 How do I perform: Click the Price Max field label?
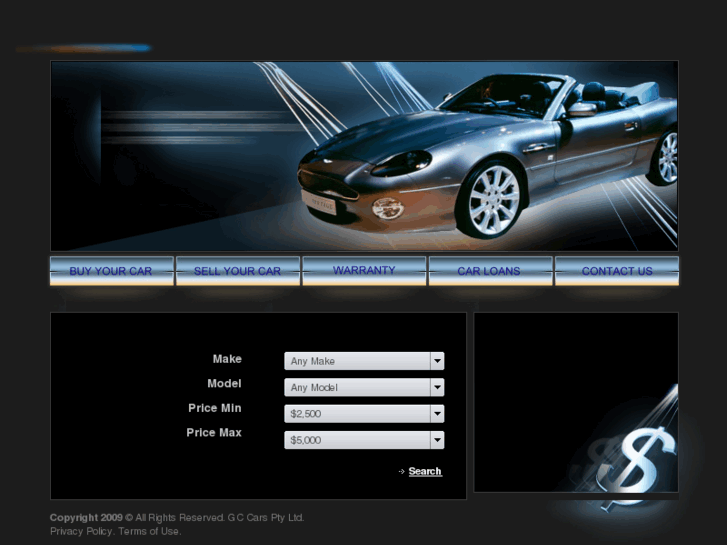[x=214, y=433]
